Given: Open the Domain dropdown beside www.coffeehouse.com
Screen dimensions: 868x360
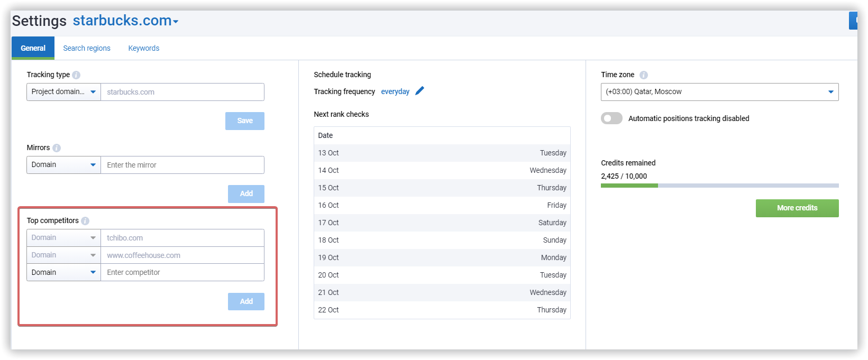Looking at the screenshot, I should [63, 255].
